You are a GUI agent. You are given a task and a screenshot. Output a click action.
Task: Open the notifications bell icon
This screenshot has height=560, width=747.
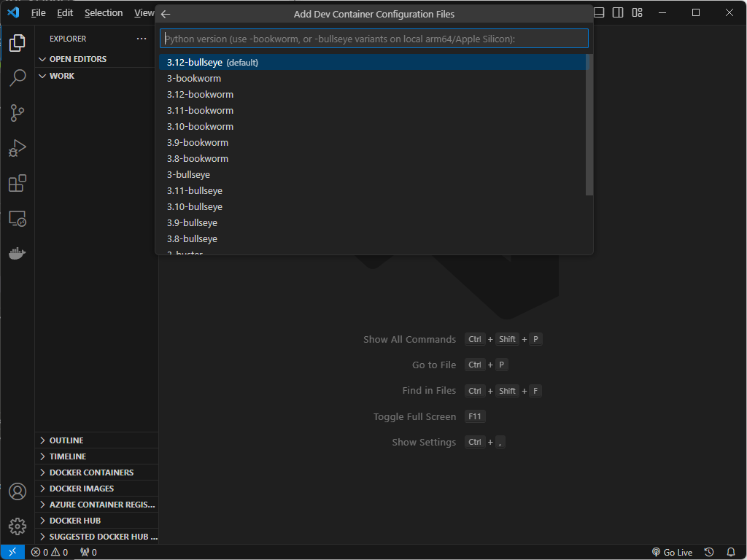(x=731, y=553)
